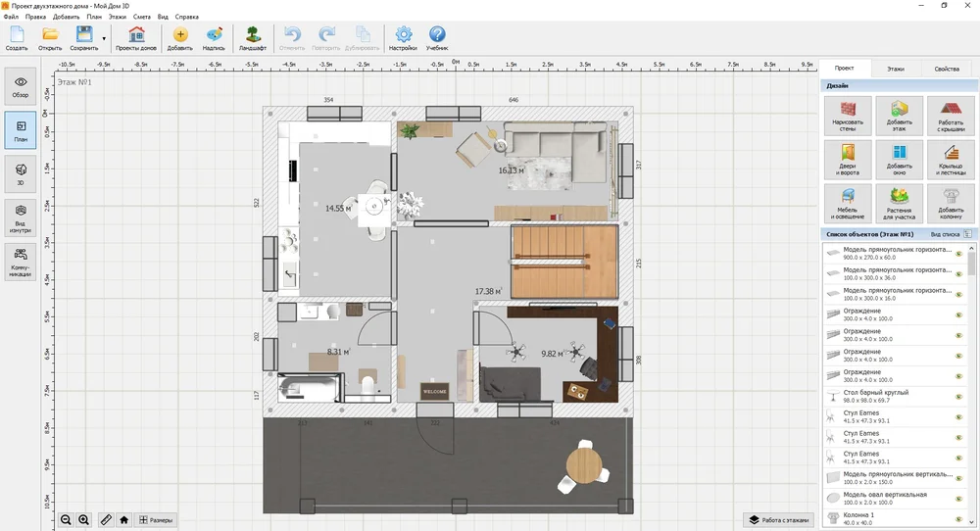Click the Нарисовать стены wall tool
980x531 pixels.
[x=848, y=115]
